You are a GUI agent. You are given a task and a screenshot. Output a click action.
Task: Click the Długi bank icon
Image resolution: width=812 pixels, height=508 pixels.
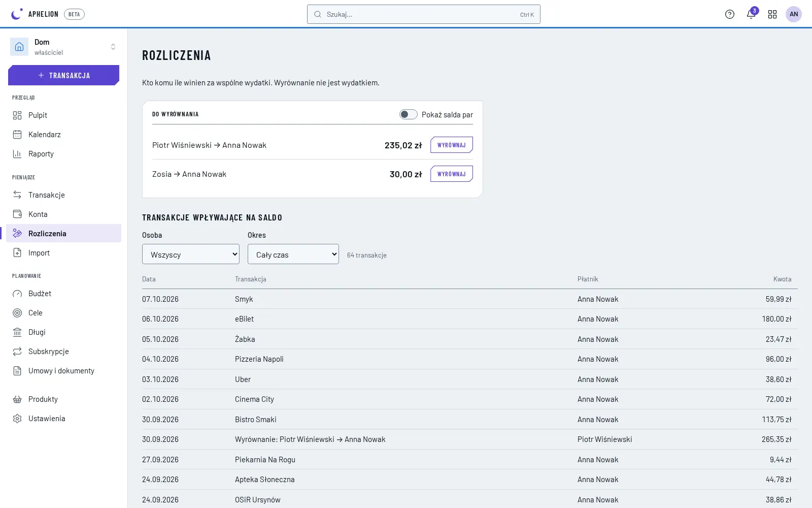tap(17, 332)
